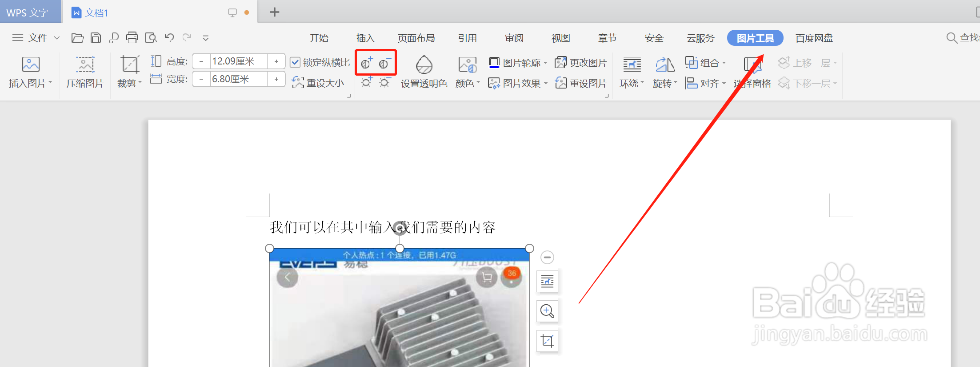Viewport: 980px width, 367px height.
Task: Click the inserted product picture
Action: pyautogui.click(x=399, y=307)
